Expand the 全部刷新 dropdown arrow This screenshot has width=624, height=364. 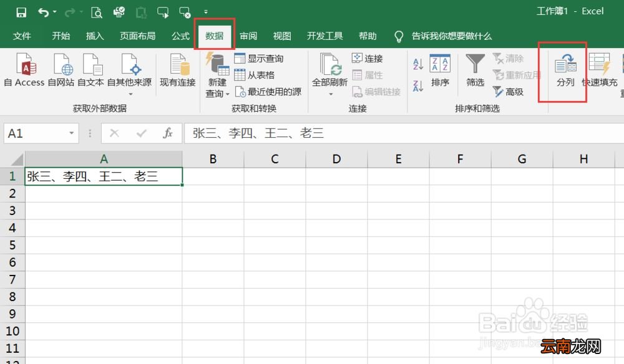[x=331, y=94]
